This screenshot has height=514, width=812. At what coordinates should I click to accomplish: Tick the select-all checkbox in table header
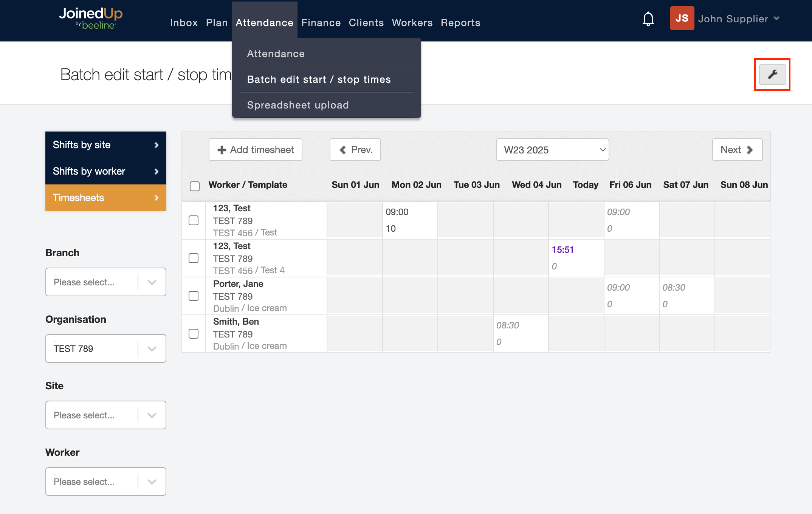(195, 186)
